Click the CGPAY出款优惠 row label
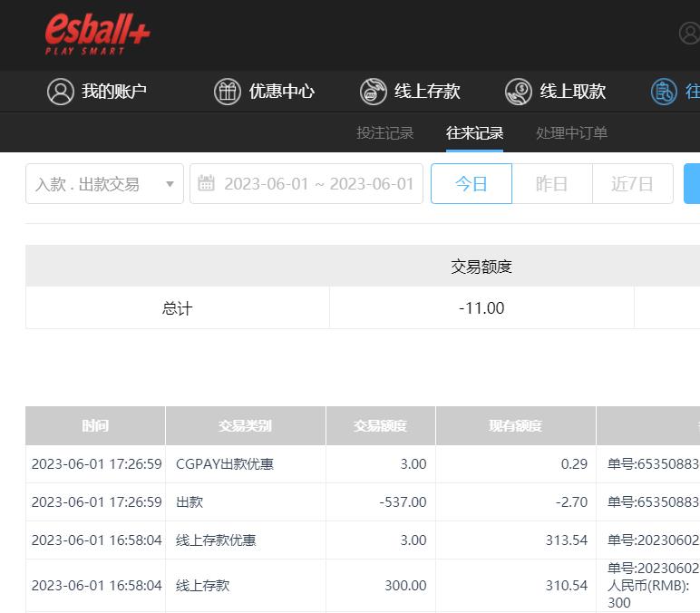Image resolution: width=700 pixels, height=613 pixels. point(225,464)
